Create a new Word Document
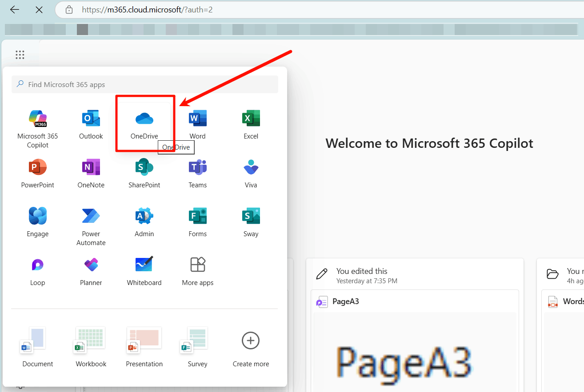Viewport: 584px width, 392px height. pyautogui.click(x=38, y=347)
